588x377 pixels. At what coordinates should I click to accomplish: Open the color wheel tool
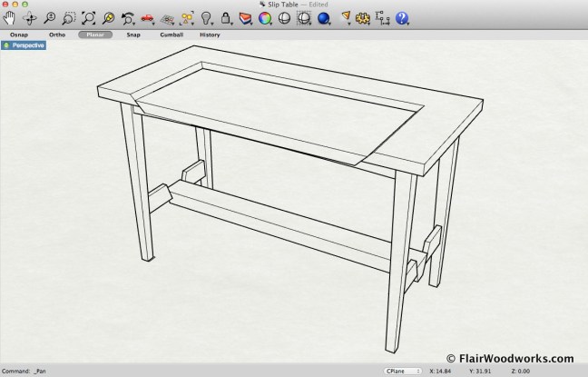pos(265,17)
